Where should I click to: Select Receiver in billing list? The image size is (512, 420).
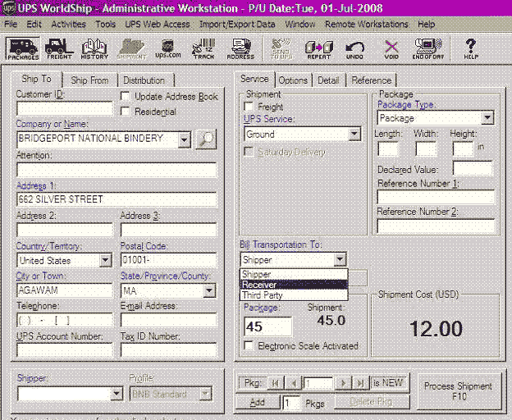coord(294,285)
